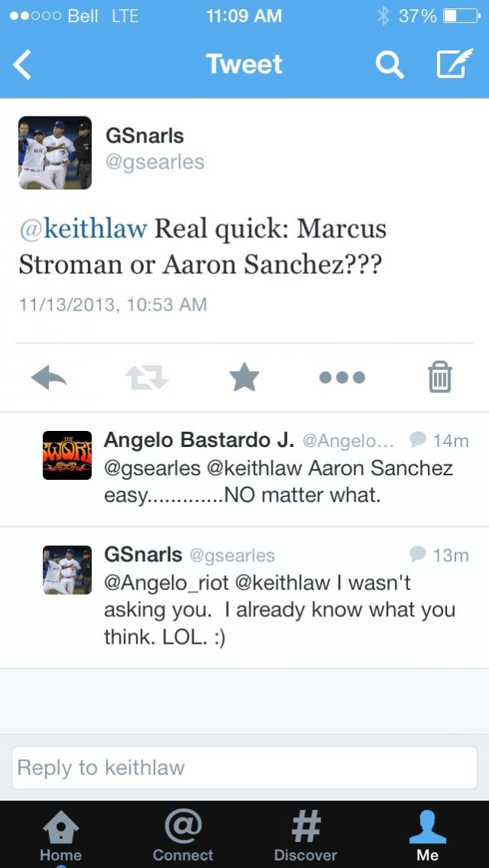Open GSnarls profile picture in main tweet

(x=55, y=153)
